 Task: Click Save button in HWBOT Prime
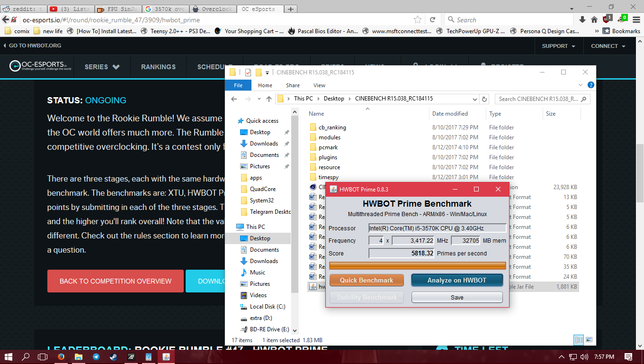[457, 297]
